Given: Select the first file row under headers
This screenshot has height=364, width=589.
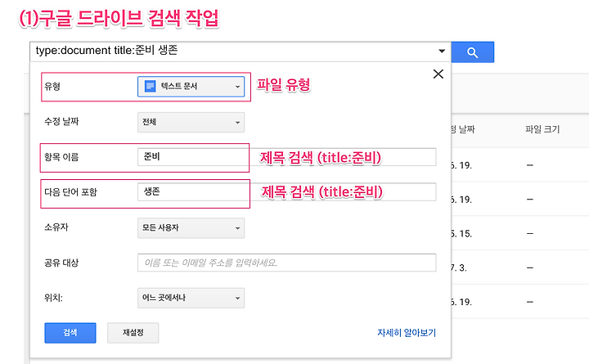Looking at the screenshot, I should (x=515, y=164).
